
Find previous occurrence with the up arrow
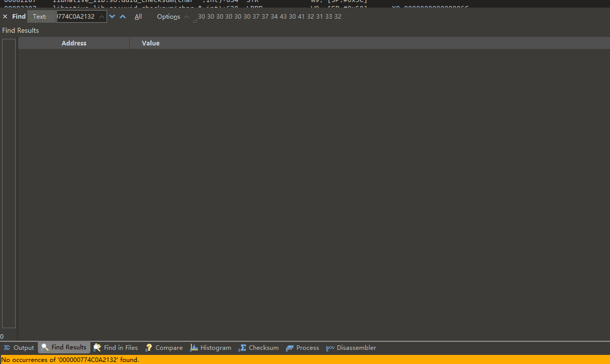[123, 17]
